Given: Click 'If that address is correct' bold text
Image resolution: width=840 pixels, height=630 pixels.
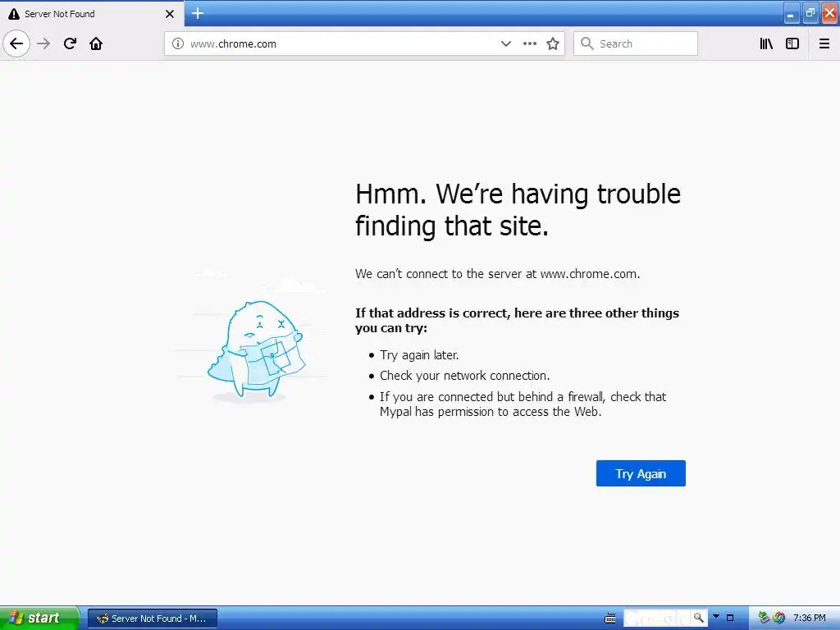Looking at the screenshot, I should point(517,321).
